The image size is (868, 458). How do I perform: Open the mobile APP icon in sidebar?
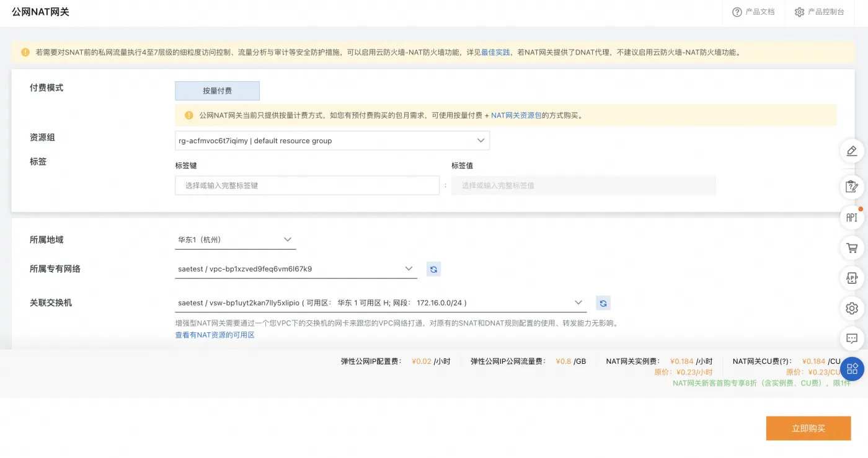point(852,278)
